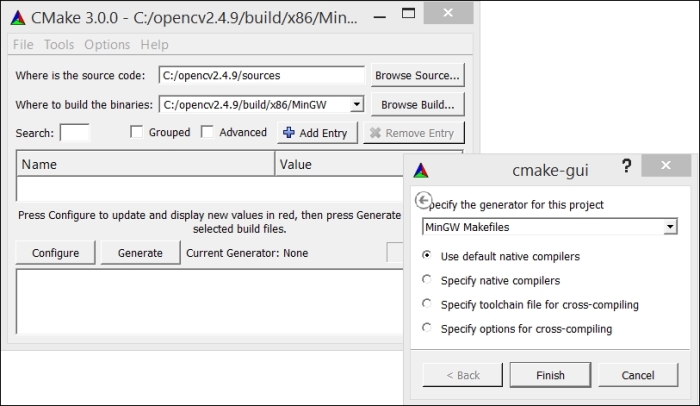Screen dimensions: 700x406
Task: Close the cmake-gui dialog
Action: pyautogui.click(x=666, y=165)
